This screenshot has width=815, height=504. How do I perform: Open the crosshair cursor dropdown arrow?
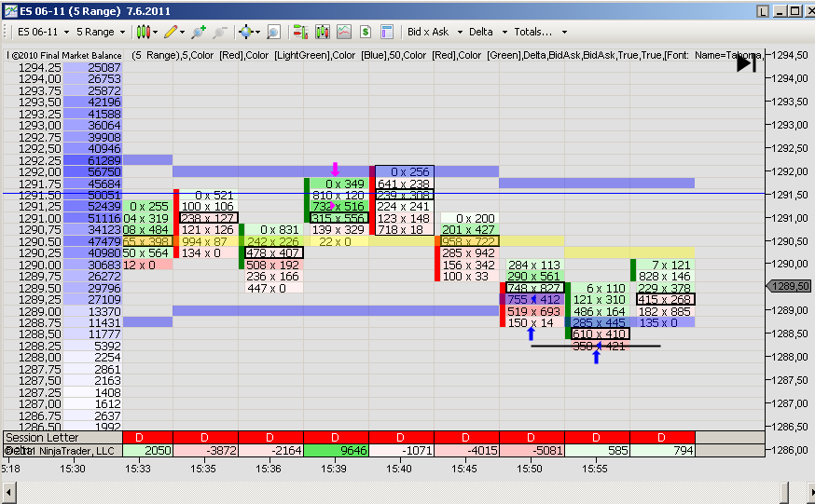pos(257,33)
